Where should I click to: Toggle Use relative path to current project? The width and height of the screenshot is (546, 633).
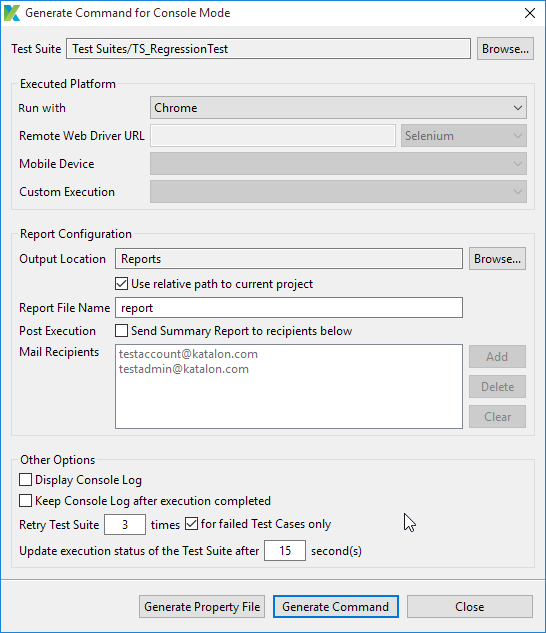[122, 284]
